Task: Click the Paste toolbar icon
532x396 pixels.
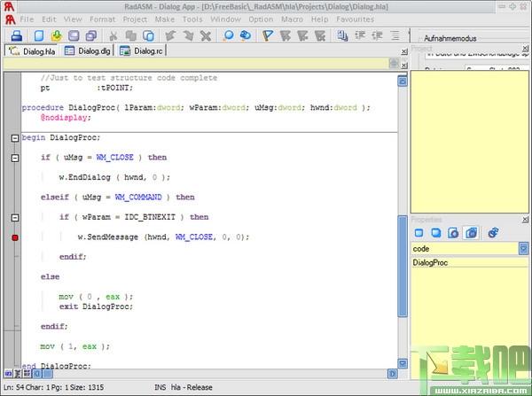Action: [x=148, y=35]
